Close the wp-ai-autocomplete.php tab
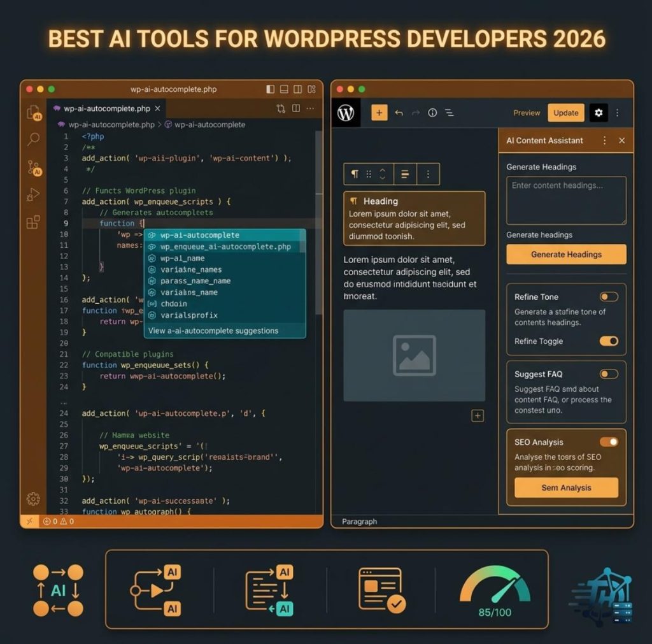This screenshot has width=652, height=644. point(158,108)
